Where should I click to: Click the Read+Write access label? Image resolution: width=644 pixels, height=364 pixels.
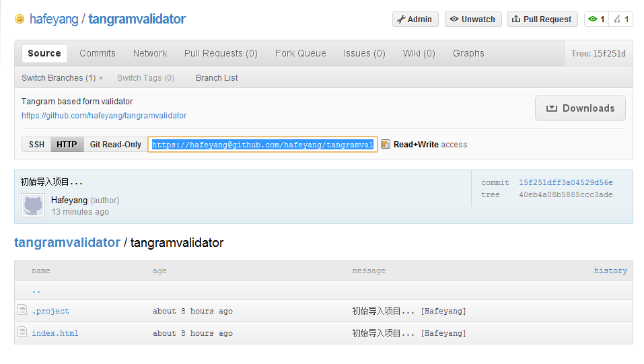pyautogui.click(x=430, y=144)
